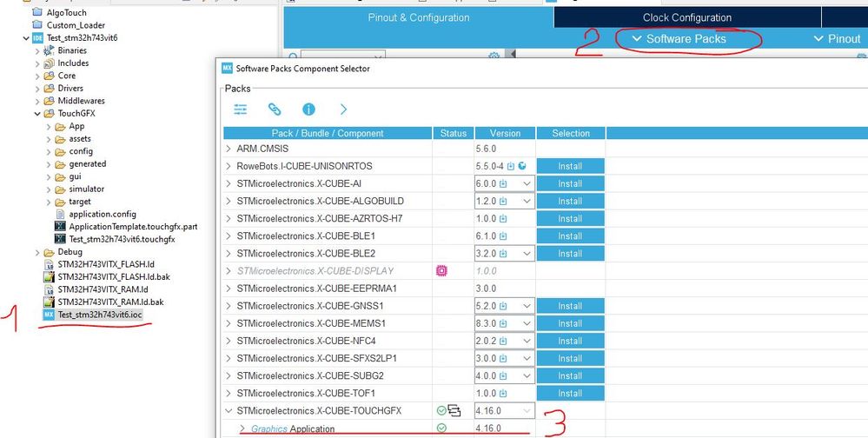Viewport: 868px width, 438px height.
Task: Open the X-CUBE-AI version dropdown
Action: 526,183
